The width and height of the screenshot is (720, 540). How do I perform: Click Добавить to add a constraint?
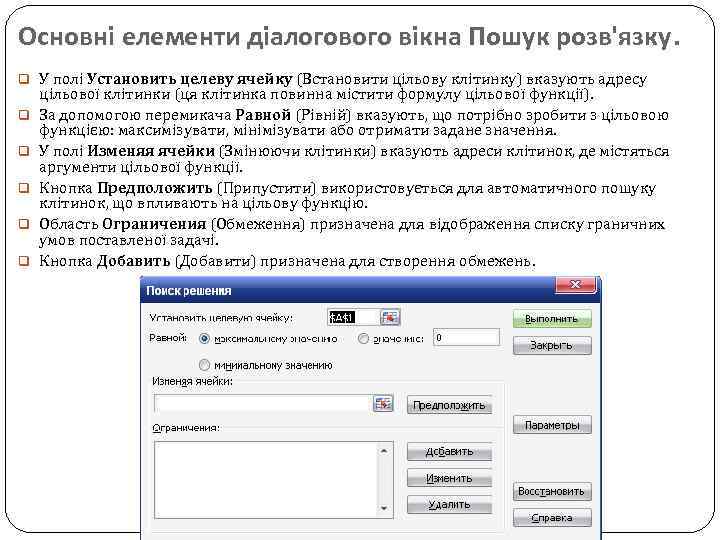(449, 451)
